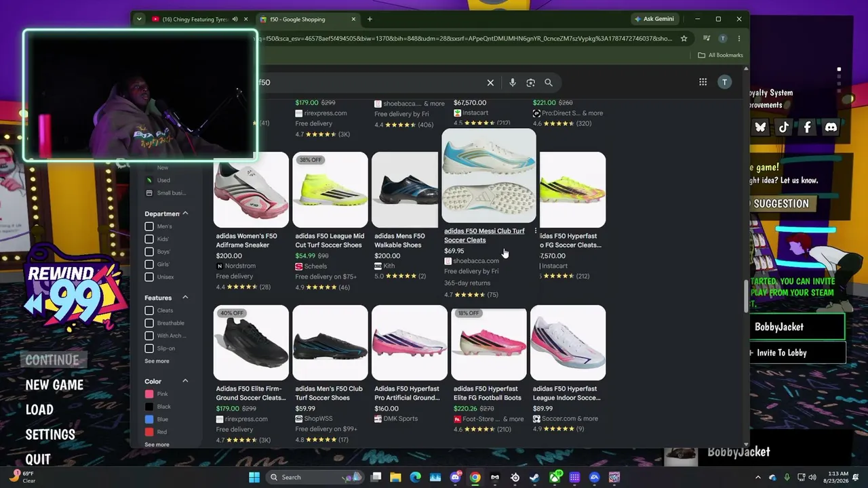Screen dimensions: 868x488
Task: Click Ask Gemini button
Action: [654, 19]
